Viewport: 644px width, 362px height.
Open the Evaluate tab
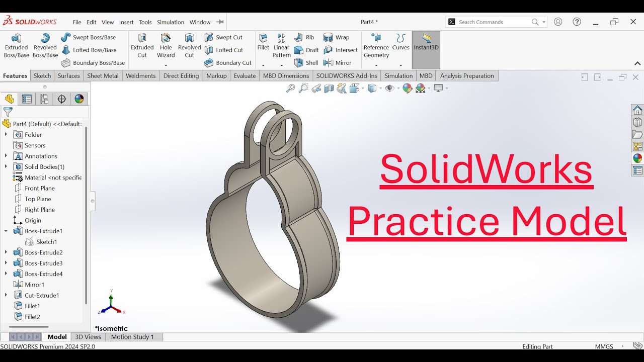tap(245, 76)
